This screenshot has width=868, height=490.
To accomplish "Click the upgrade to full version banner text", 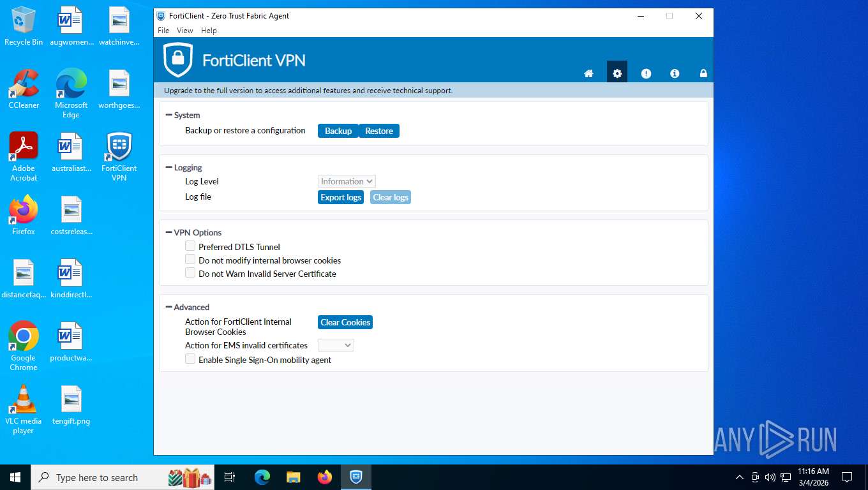I will pos(308,91).
